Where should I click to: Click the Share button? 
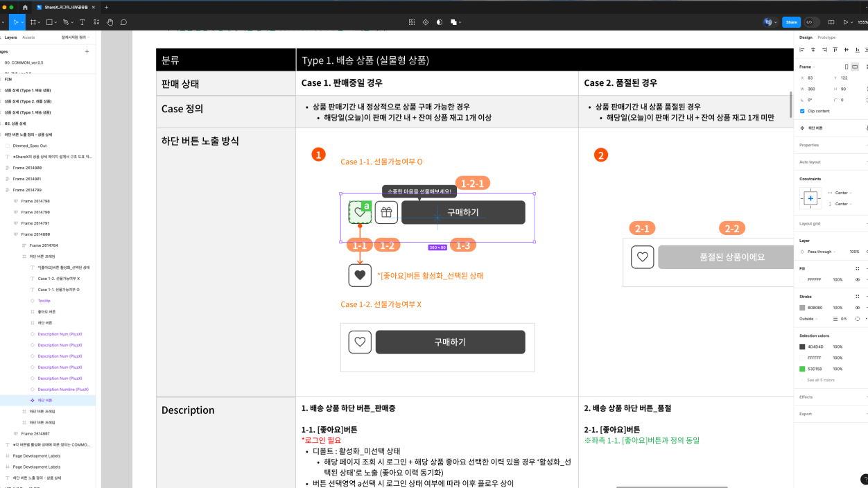791,22
